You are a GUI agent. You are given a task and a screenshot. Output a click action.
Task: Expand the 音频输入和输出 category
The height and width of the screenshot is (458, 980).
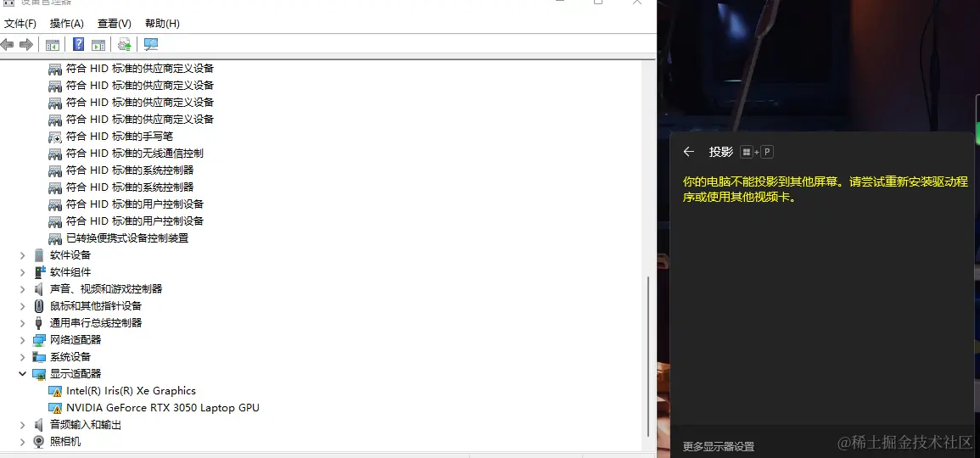[23, 424]
